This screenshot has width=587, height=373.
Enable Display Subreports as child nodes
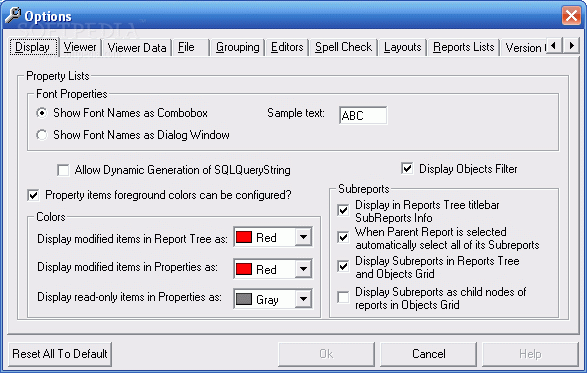coord(343,297)
